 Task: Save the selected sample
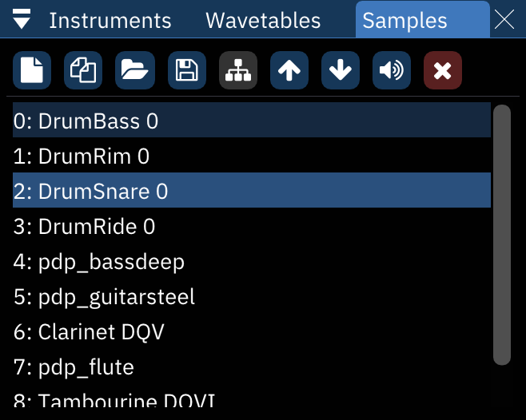(186, 70)
